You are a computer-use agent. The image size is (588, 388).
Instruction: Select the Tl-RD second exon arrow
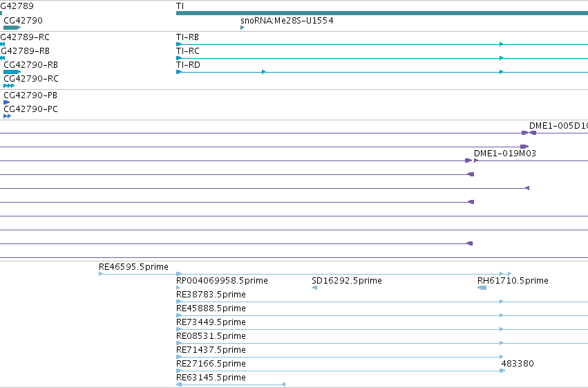(x=264, y=72)
